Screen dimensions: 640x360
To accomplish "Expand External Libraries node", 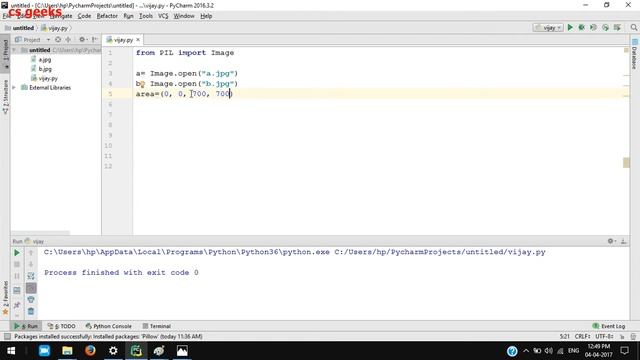I will tap(14, 87).
